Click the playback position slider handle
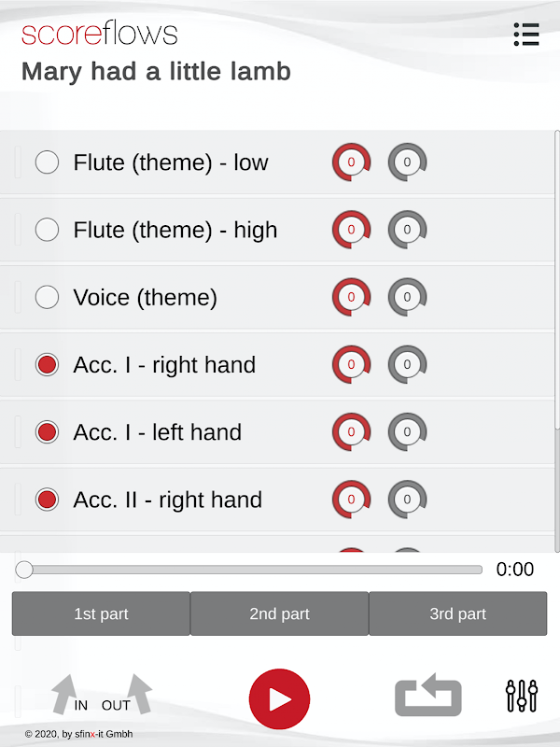This screenshot has height=747, width=560. [24, 570]
